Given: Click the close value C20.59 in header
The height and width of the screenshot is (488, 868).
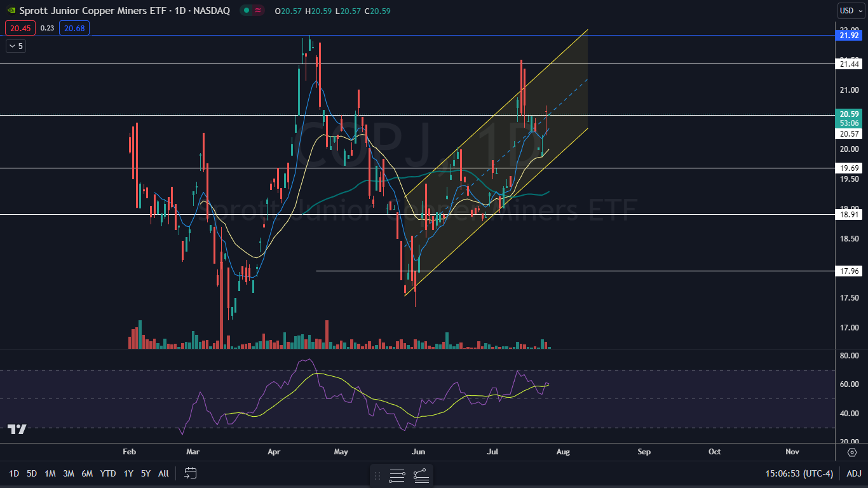Looking at the screenshot, I should [377, 11].
